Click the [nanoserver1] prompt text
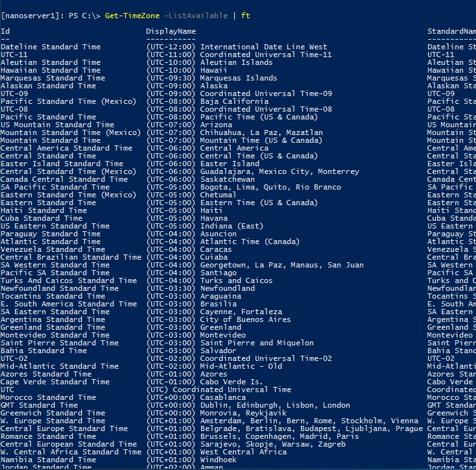The image size is (476, 470). click(x=30, y=16)
